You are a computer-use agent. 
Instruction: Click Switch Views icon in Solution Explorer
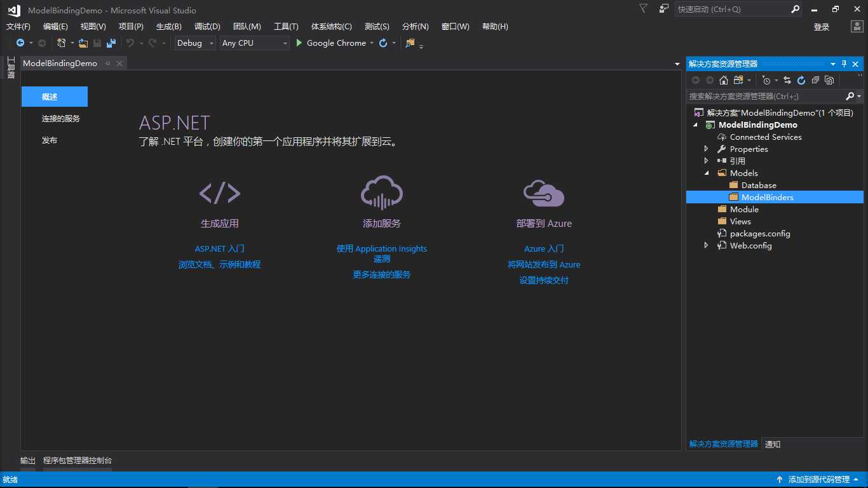(738, 80)
